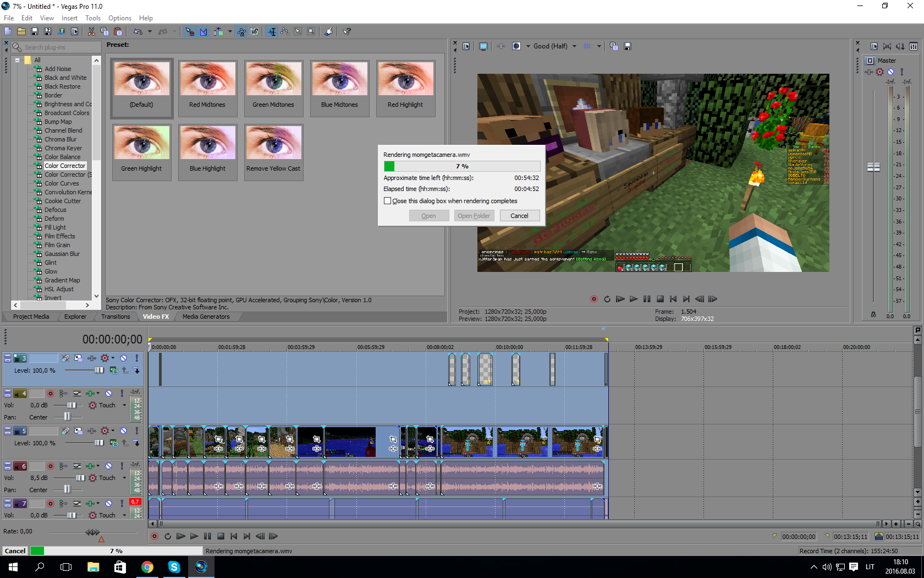924x578 pixels.
Task: Open Chrome from the Windows taskbar
Action: pos(147,566)
